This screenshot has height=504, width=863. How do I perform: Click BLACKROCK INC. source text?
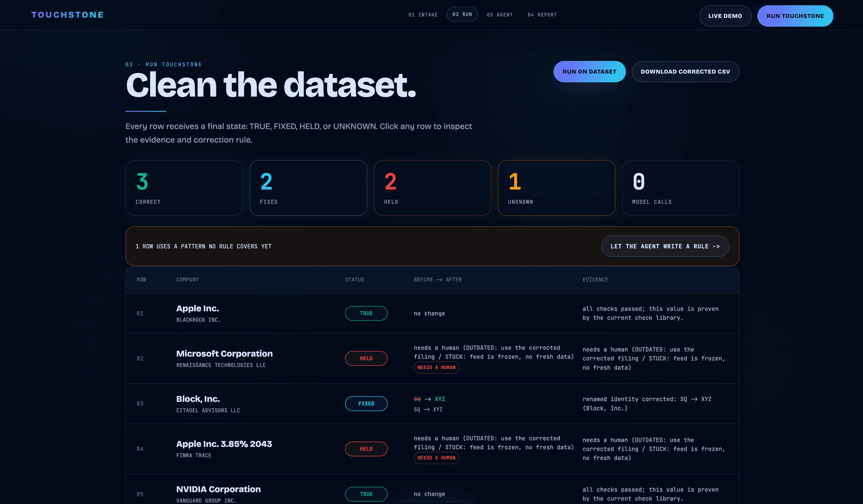click(198, 320)
